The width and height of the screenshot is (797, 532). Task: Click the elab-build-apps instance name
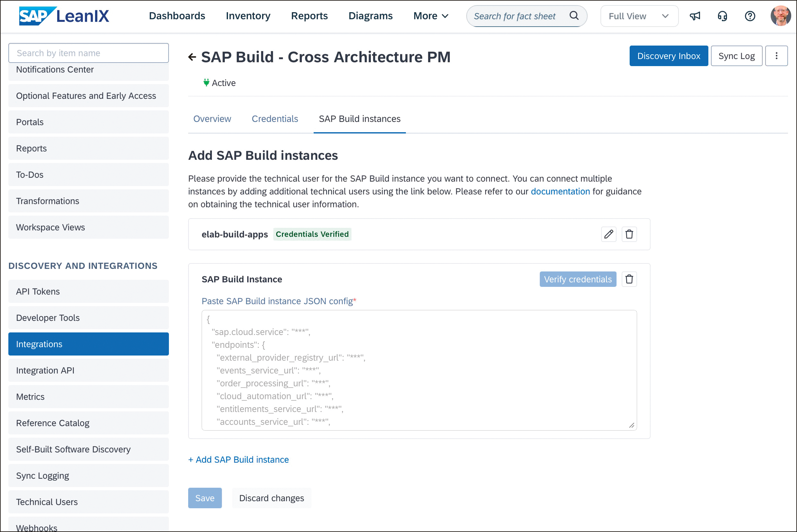[x=234, y=235]
